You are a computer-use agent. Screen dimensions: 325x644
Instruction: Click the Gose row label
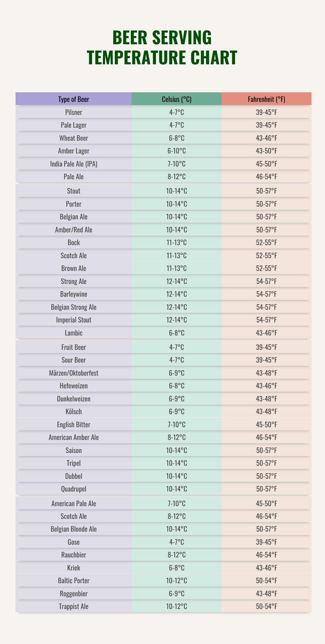(74, 542)
